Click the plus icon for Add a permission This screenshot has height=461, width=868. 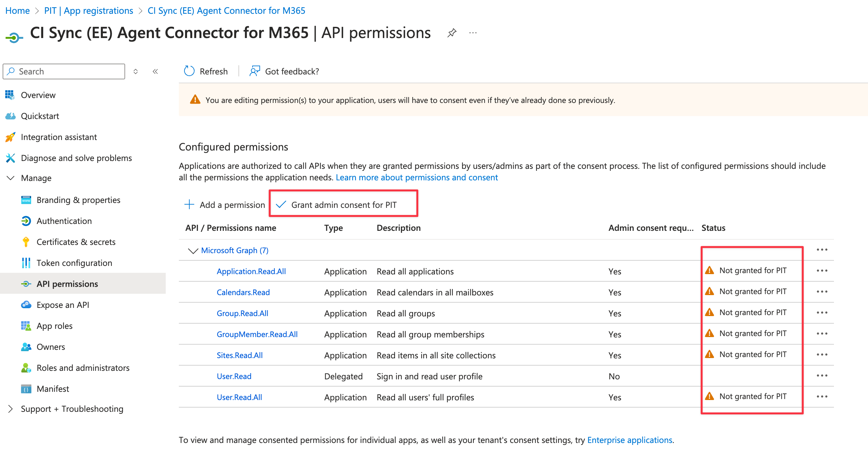[189, 204]
